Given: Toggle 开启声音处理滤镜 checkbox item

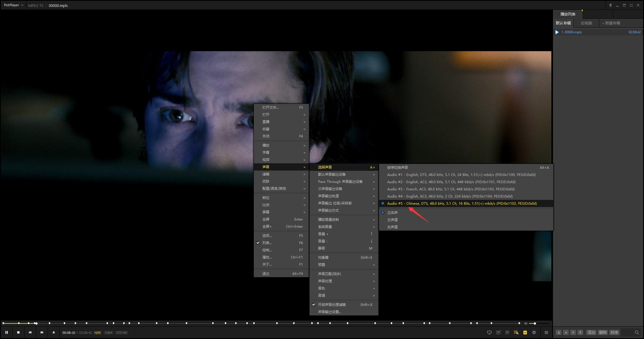Looking at the screenshot, I should point(344,304).
